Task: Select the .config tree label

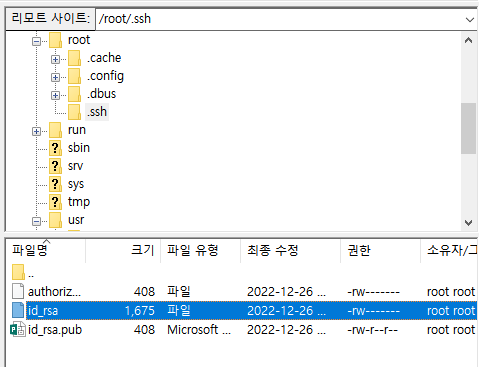Action: [x=105, y=76]
